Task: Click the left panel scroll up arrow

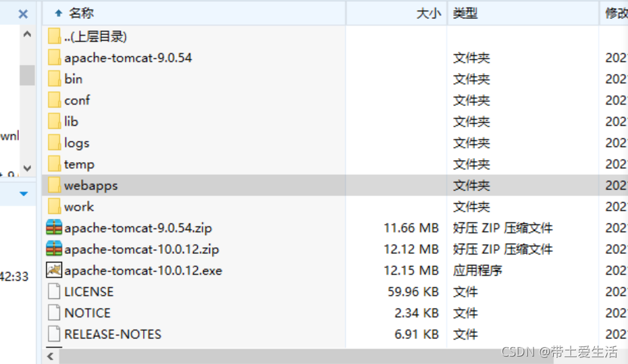Action: tap(27, 34)
